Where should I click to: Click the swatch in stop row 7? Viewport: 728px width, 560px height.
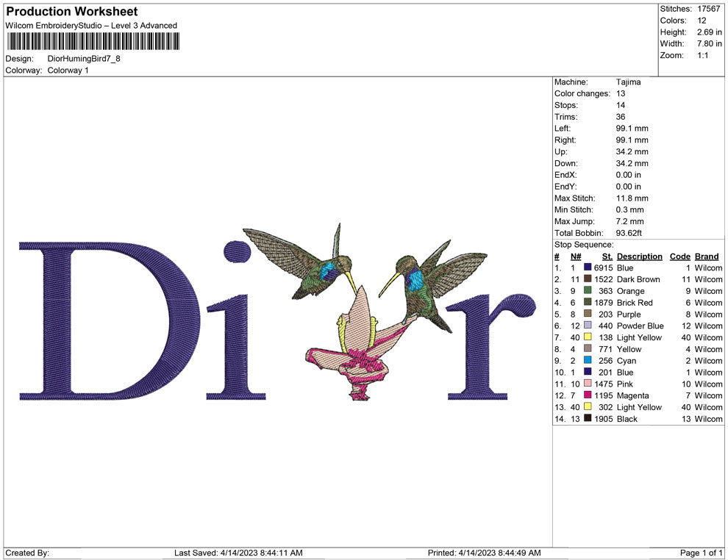point(588,337)
